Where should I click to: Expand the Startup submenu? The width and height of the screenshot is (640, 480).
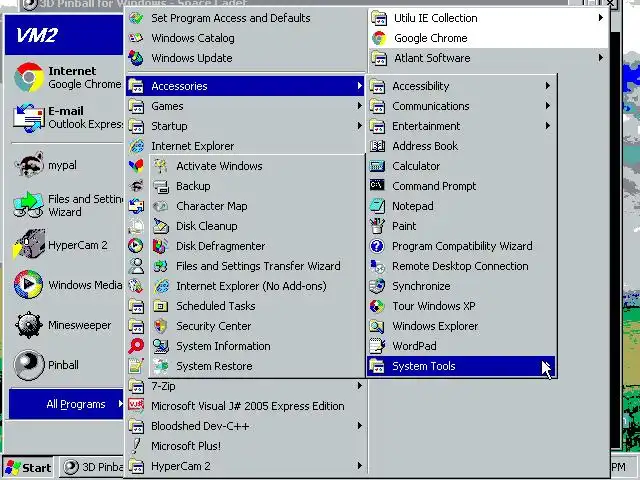245,126
